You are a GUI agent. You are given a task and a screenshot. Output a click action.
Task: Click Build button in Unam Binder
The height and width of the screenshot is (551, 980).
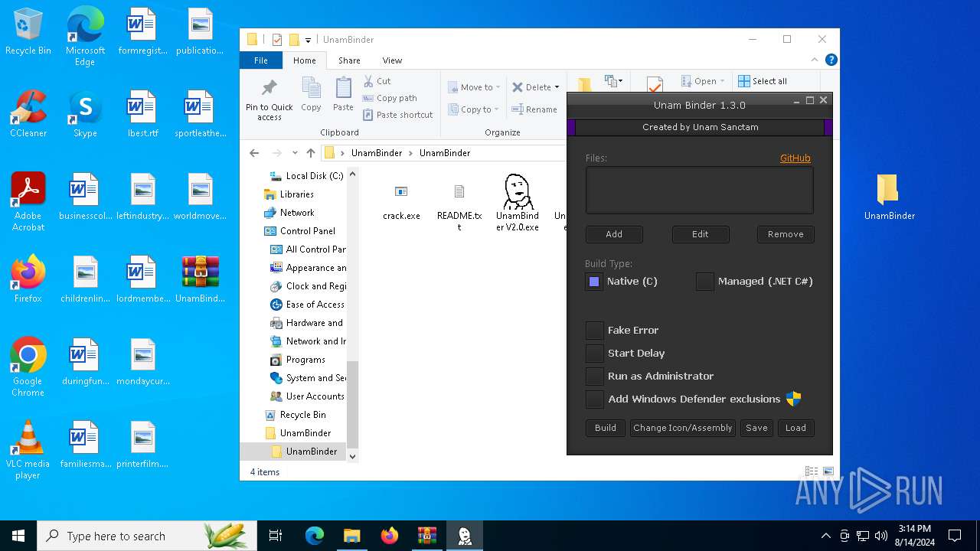(x=606, y=428)
